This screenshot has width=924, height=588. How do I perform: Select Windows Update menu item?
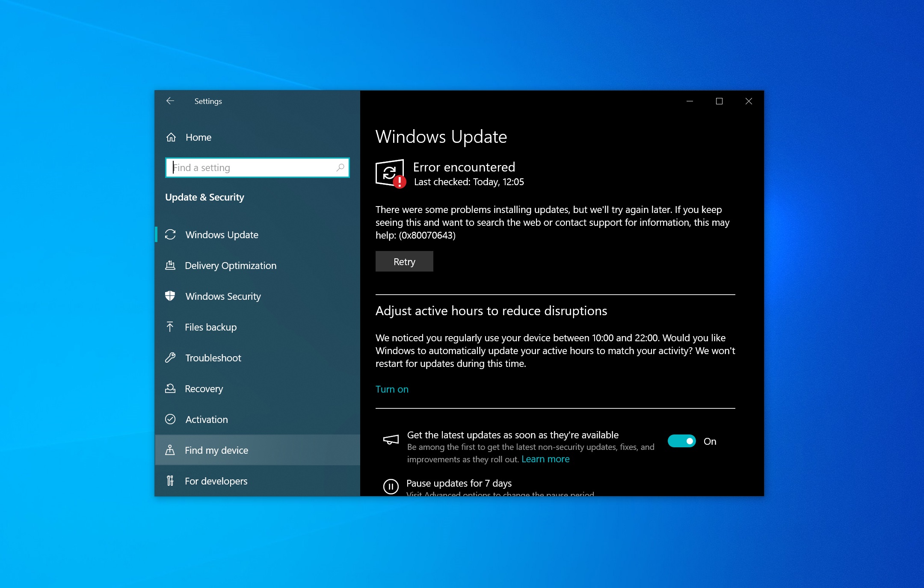coord(222,234)
